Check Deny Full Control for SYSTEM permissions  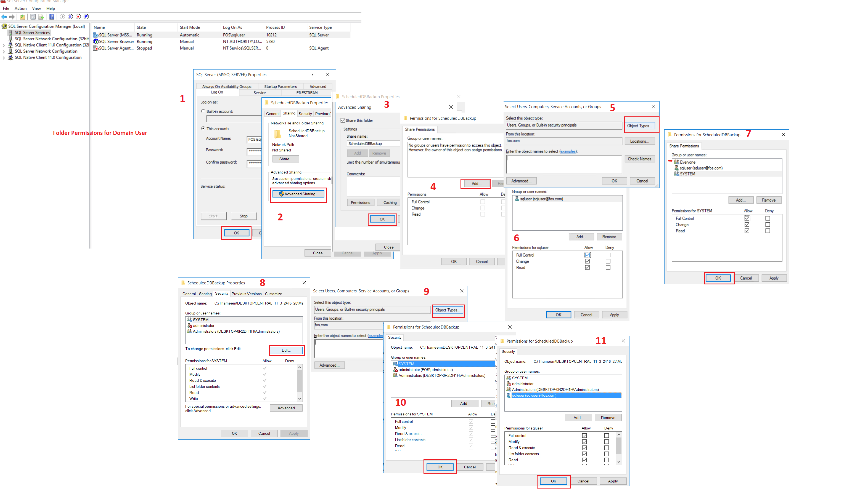(x=768, y=218)
